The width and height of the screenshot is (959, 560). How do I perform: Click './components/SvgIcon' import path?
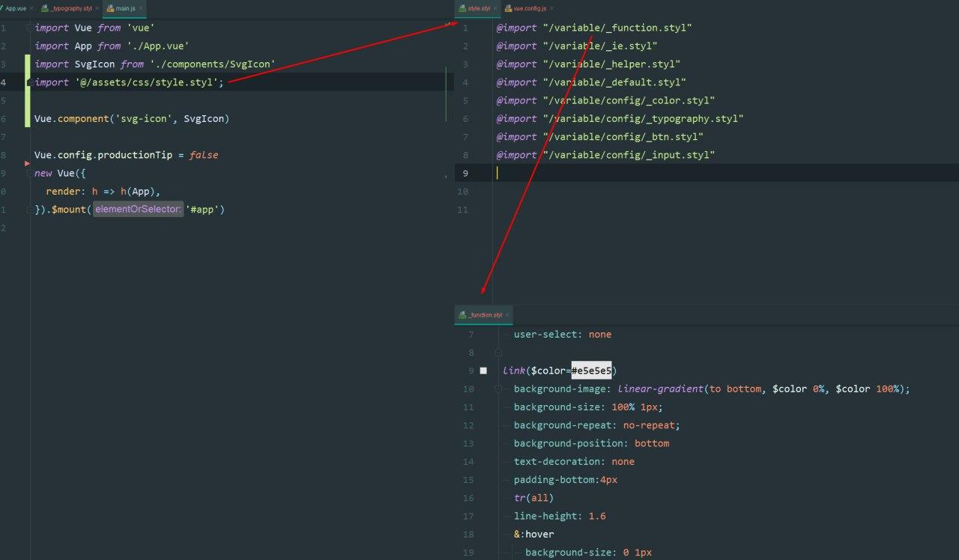point(212,64)
